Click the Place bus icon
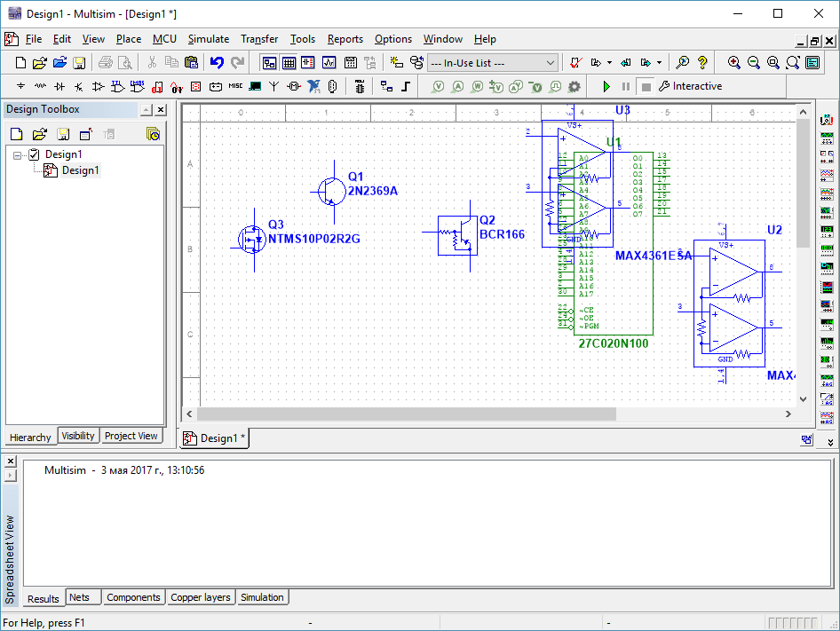Screen dimensions: 840x631 [406, 86]
